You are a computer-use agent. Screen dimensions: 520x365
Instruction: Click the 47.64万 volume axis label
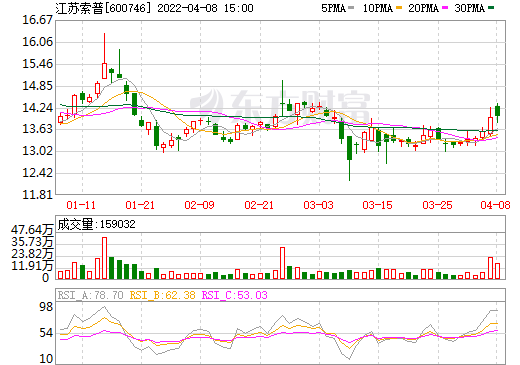pos(32,230)
